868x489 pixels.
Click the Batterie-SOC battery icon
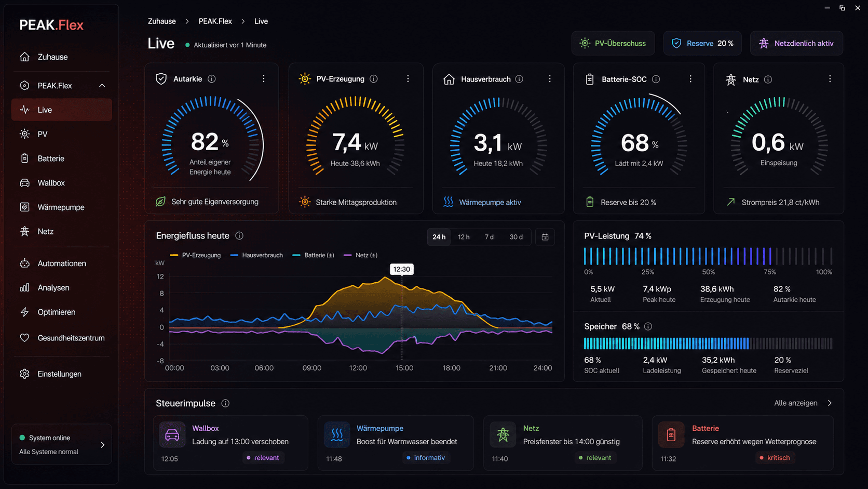point(590,79)
